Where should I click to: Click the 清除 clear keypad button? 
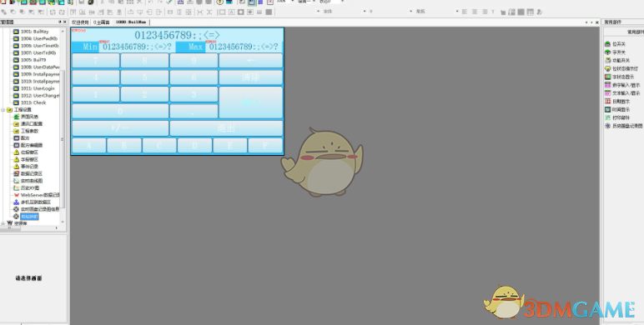250,77
